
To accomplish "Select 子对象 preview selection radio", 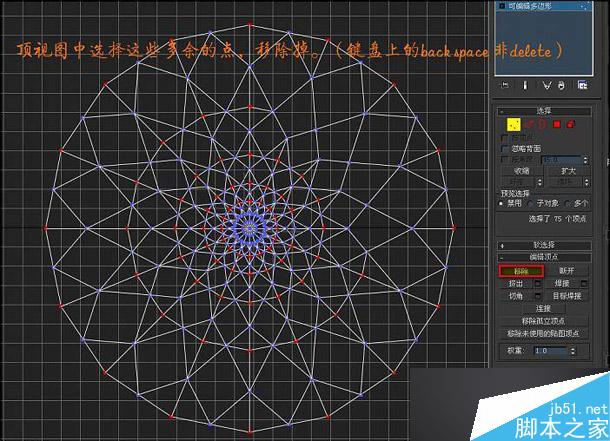I will click(x=531, y=203).
